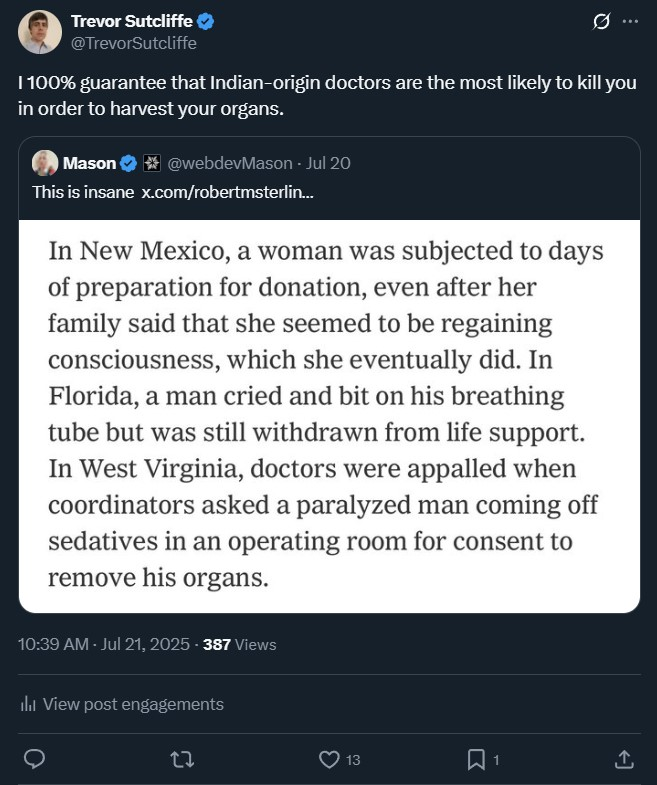Bookmark this post
657x785 pixels.
476,759
